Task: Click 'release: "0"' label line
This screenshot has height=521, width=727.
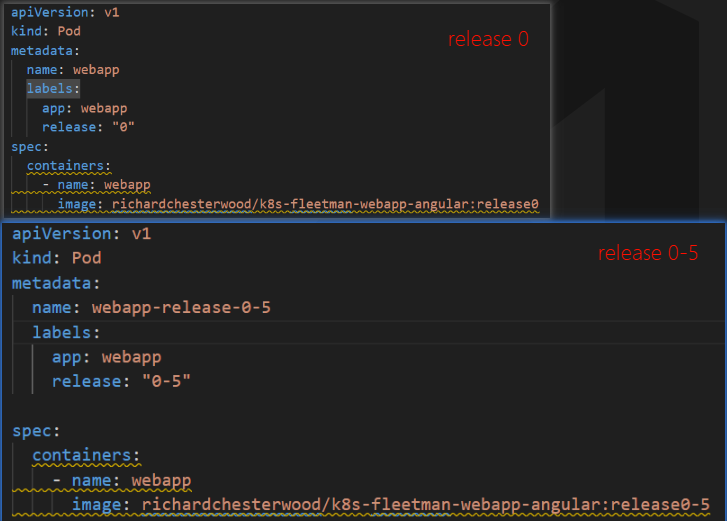Action: point(88,127)
